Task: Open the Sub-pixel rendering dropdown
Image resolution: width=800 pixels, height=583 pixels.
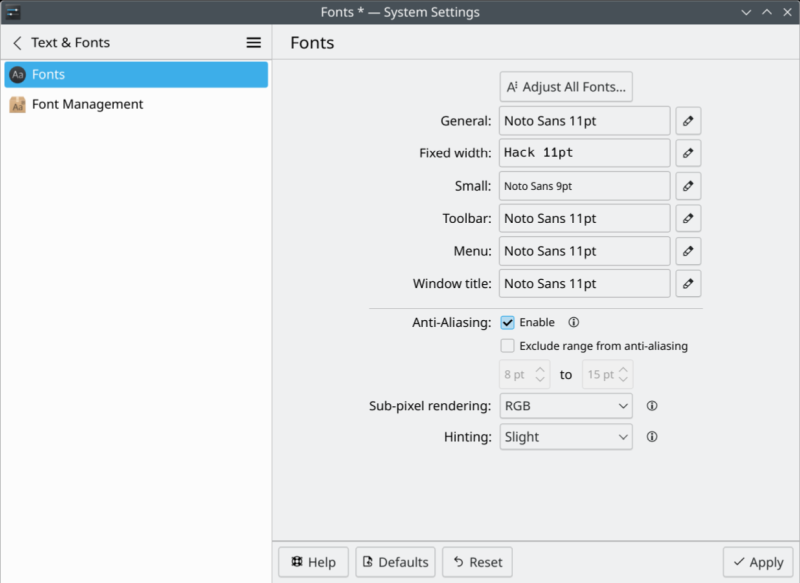Action: (566, 406)
